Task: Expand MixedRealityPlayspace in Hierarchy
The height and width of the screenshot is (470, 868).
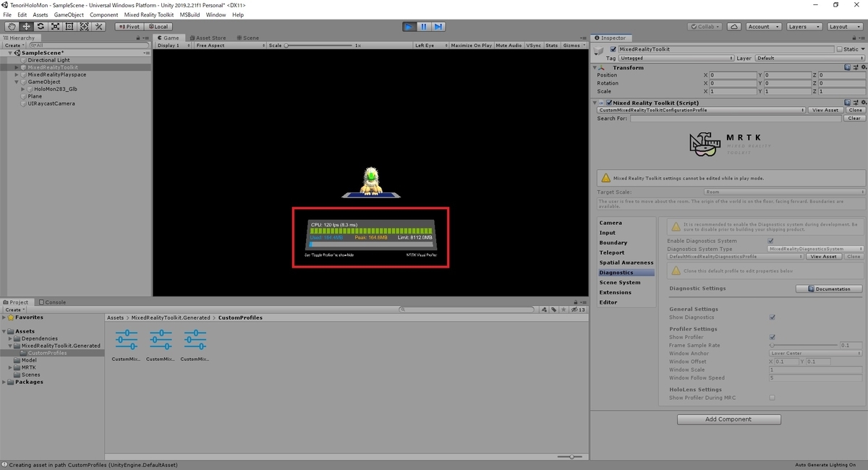Action: 17,74
